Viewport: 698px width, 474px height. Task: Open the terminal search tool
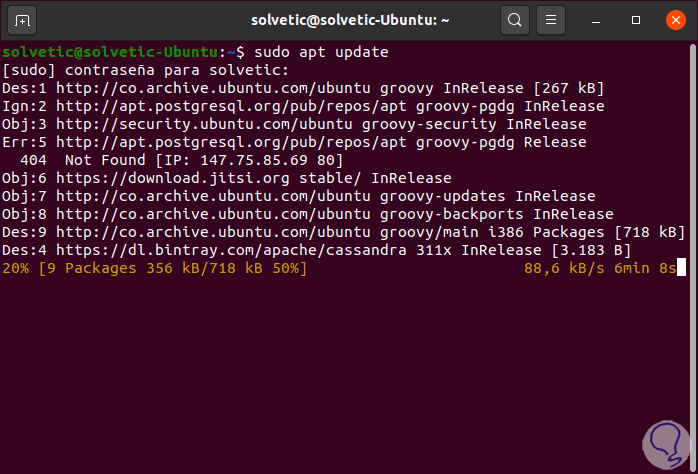[x=515, y=20]
